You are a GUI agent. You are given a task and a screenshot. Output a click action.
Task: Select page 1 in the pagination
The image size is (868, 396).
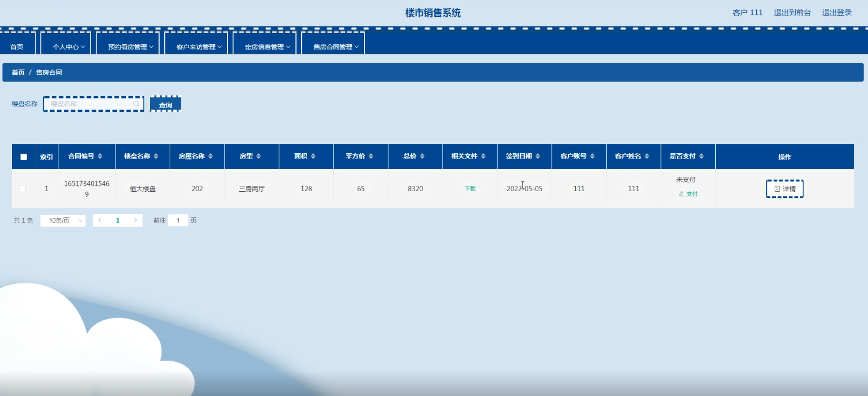(x=117, y=220)
